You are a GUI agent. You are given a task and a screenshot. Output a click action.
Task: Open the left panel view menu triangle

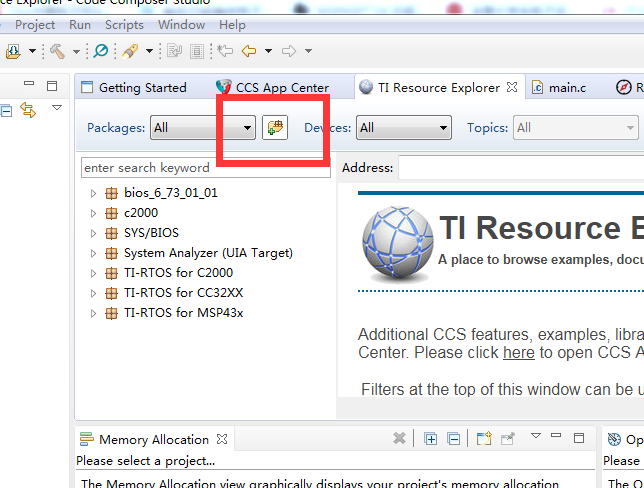[57, 108]
